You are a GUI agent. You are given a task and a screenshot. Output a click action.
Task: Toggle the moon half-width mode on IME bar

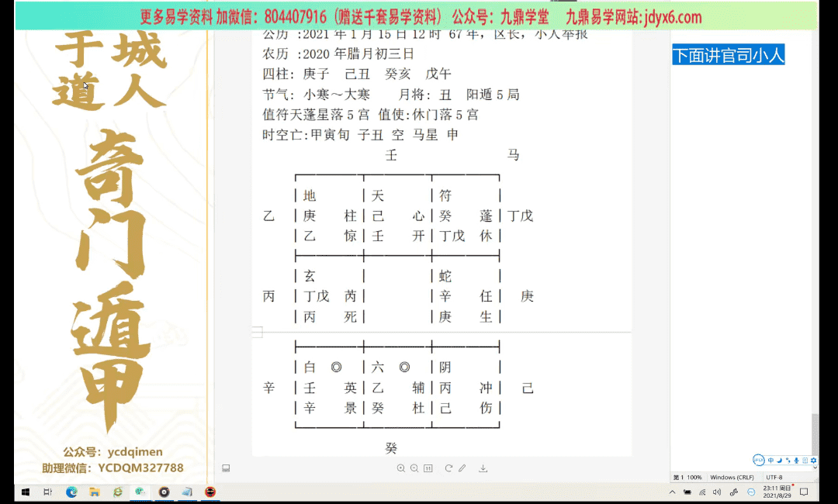(779, 460)
